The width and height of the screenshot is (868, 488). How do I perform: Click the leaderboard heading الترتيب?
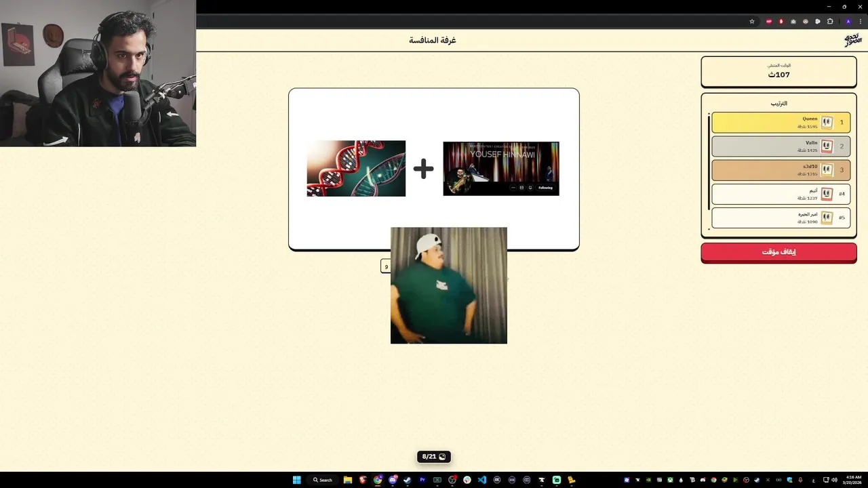779,104
